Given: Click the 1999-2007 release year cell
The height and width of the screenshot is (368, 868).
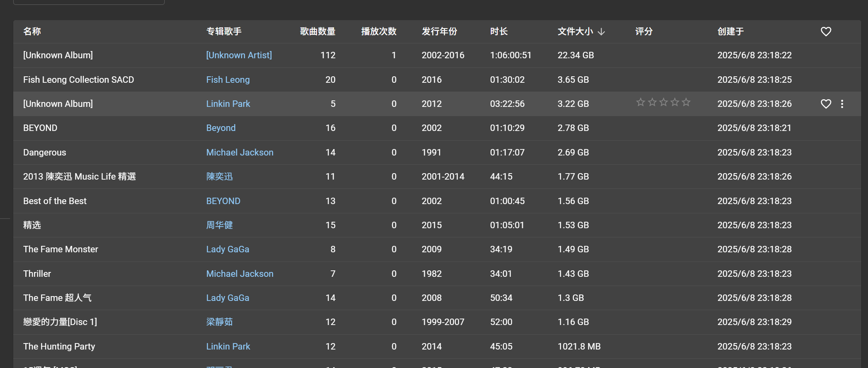Looking at the screenshot, I should [x=443, y=322].
